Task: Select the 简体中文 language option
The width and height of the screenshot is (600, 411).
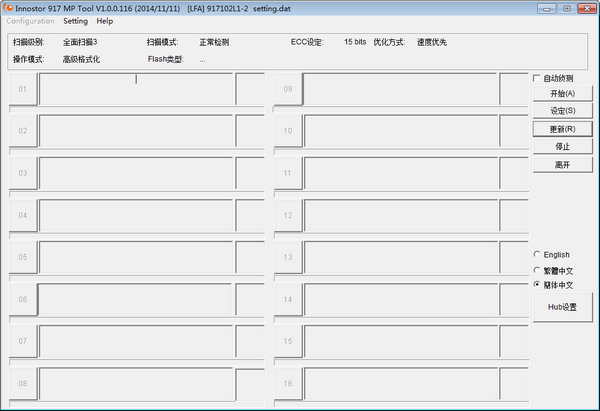Action: (x=537, y=285)
